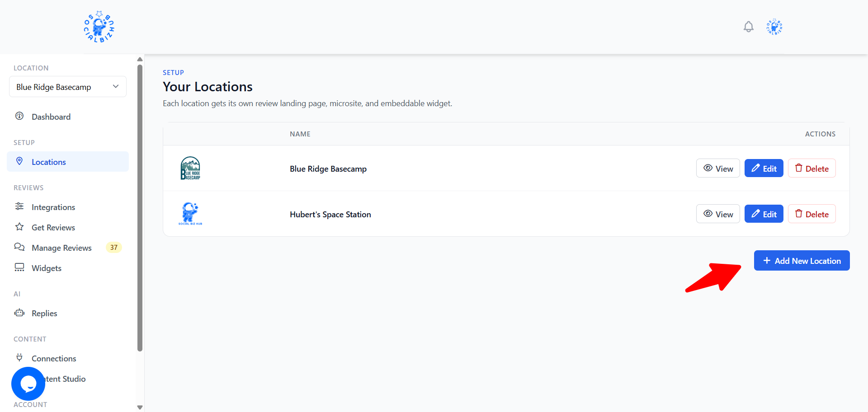Edit Hubert's Space Station location

tap(764, 214)
